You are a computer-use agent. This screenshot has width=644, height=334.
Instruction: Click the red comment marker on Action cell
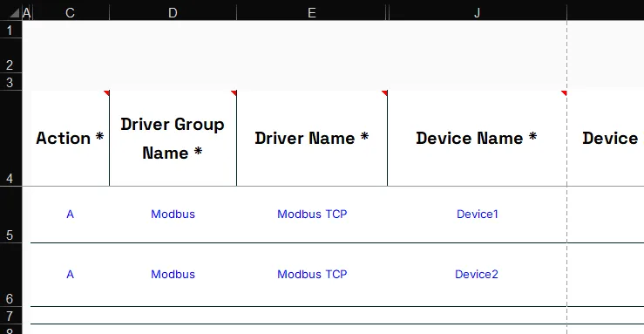(x=107, y=92)
